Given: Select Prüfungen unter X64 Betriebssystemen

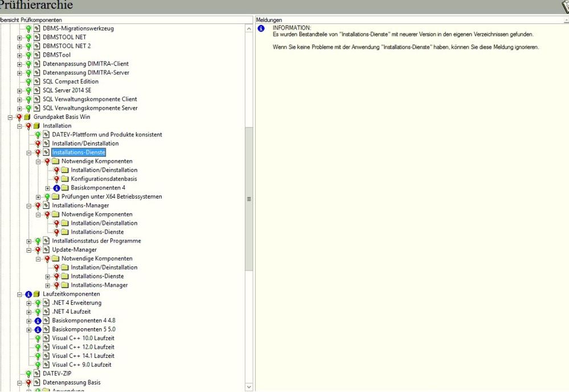Looking at the screenshot, I should [x=111, y=197].
